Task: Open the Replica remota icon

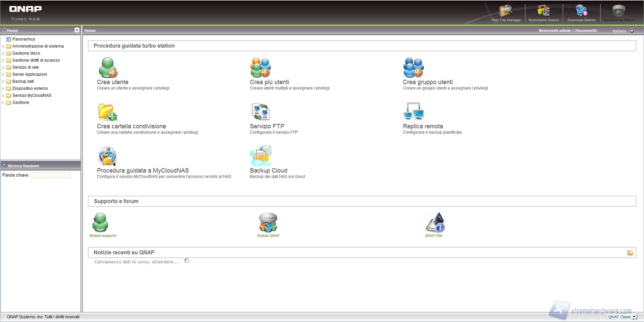Action: (413, 112)
